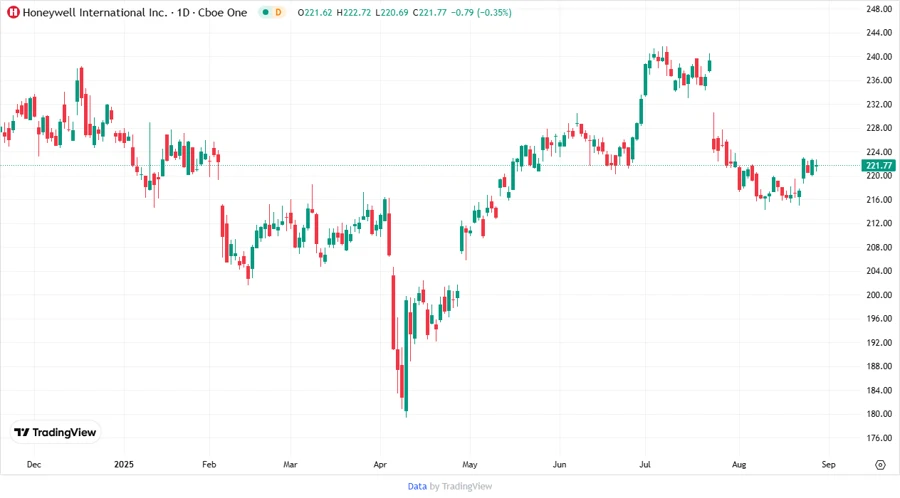This screenshot has width=900, height=498.
Task: Click the Dec label on time axis
Action: pos(33,465)
